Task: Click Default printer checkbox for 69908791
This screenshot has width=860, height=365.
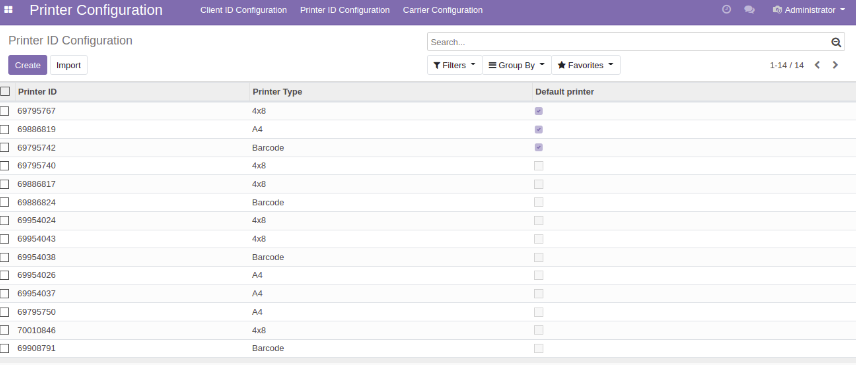Action: (x=539, y=348)
